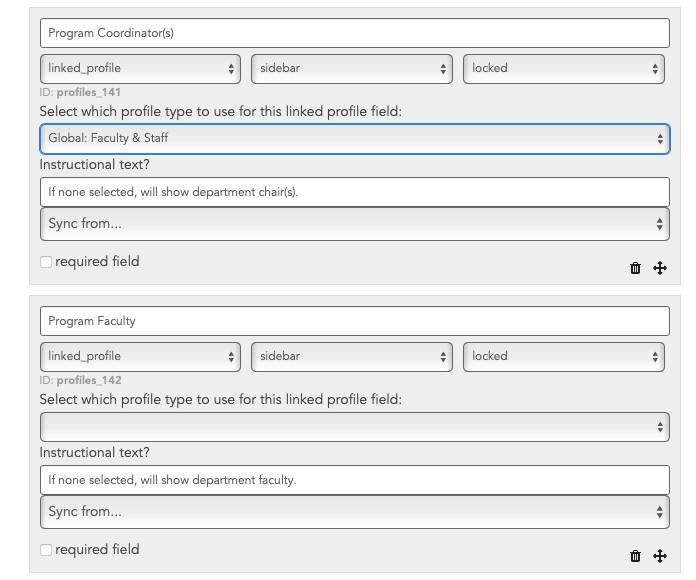Delete the Program Faculty field via trash icon
The width and height of the screenshot is (696, 580).
pyautogui.click(x=635, y=556)
